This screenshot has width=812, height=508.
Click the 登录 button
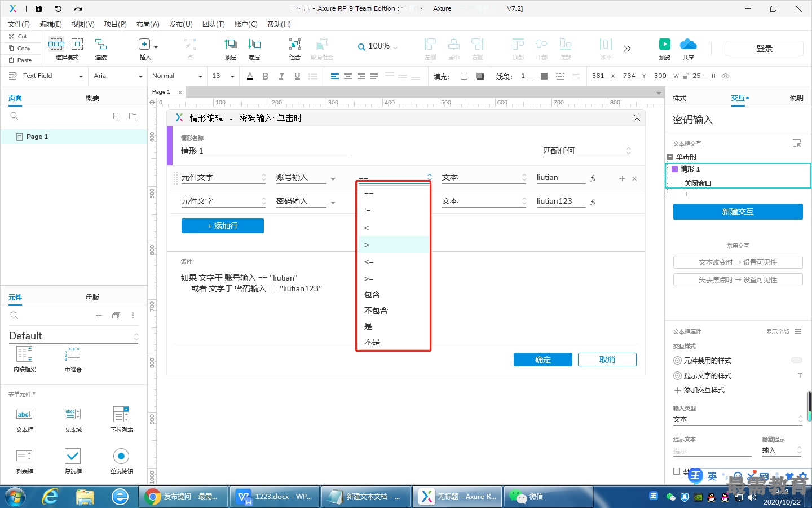coord(765,49)
